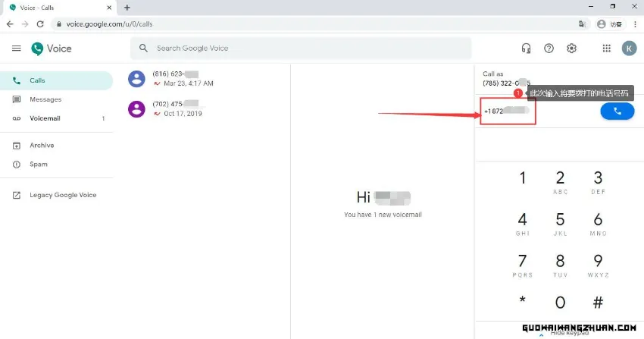Open the K account avatar

[629, 49]
